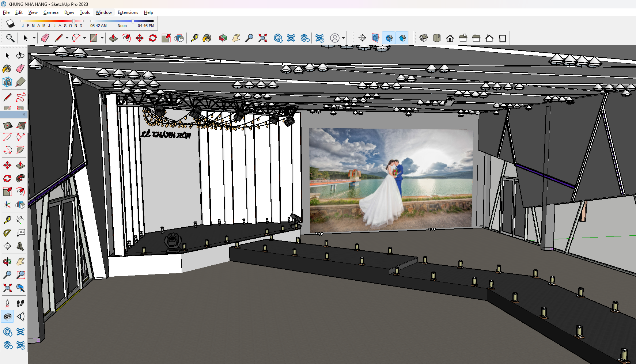Screen dimensions: 636x364
Task: Open the Solid Tools icon in top toolbar
Action: click(x=179, y=38)
